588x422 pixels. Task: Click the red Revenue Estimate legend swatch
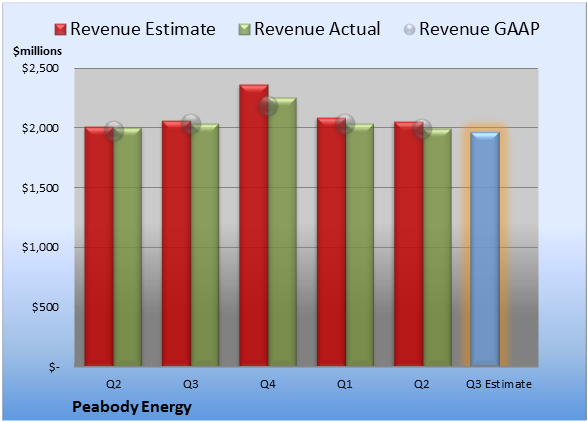click(60, 30)
